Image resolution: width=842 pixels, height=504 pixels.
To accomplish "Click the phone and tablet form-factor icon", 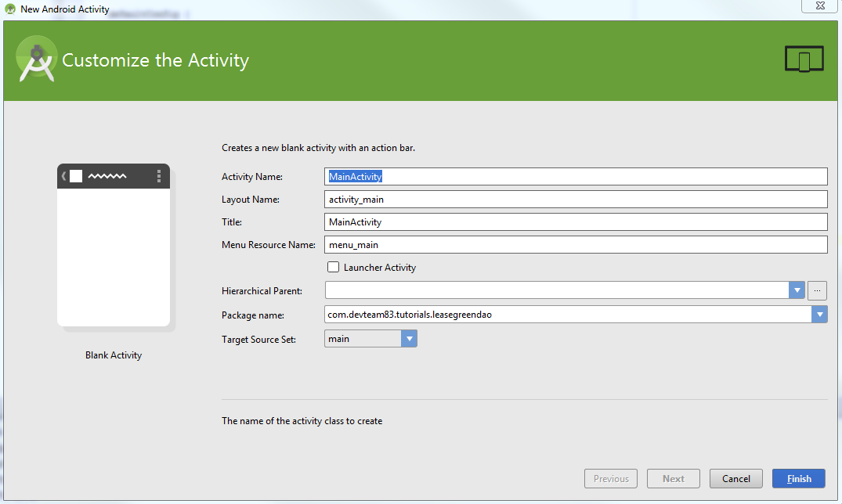I will click(x=804, y=59).
